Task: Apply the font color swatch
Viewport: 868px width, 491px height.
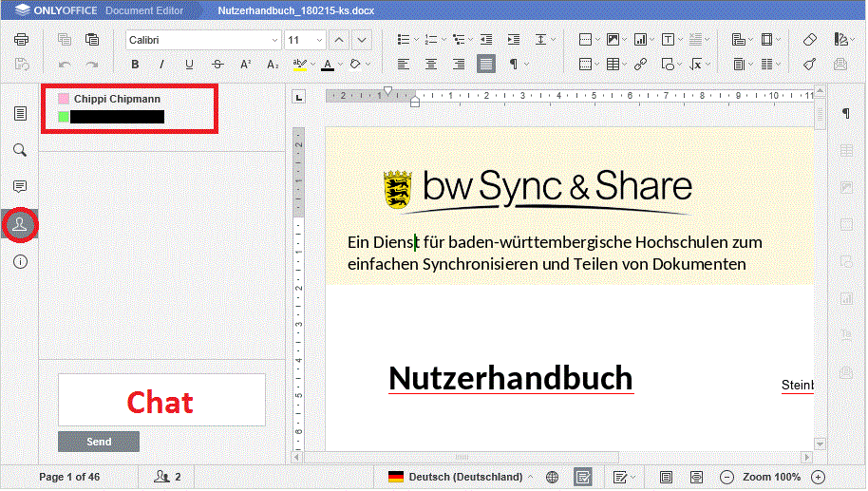Action: (328, 65)
